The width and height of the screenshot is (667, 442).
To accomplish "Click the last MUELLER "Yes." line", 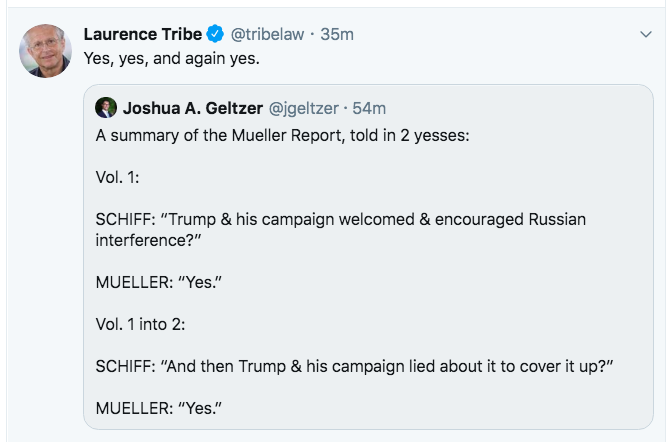I will (158, 407).
